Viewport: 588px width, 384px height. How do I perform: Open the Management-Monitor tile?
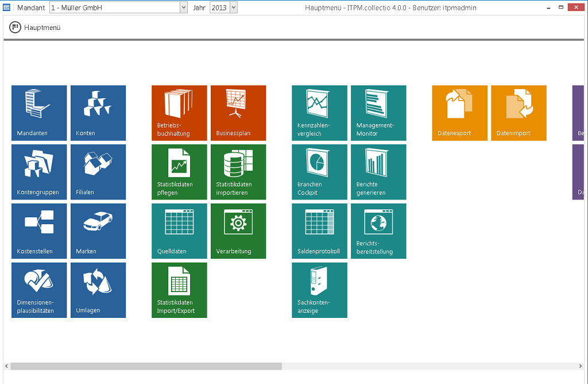(x=378, y=113)
